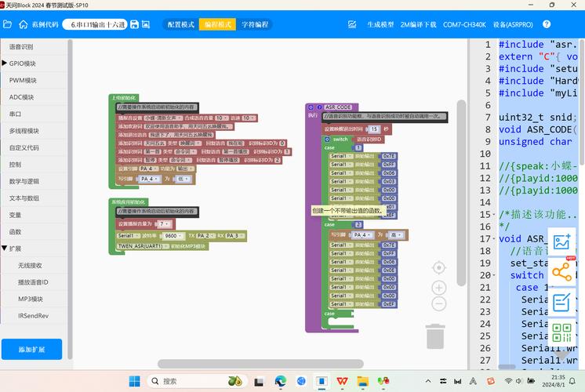This screenshot has width=585, height=392.
Task: Open Microsoft Edge from taskbar
Action: click(x=281, y=381)
